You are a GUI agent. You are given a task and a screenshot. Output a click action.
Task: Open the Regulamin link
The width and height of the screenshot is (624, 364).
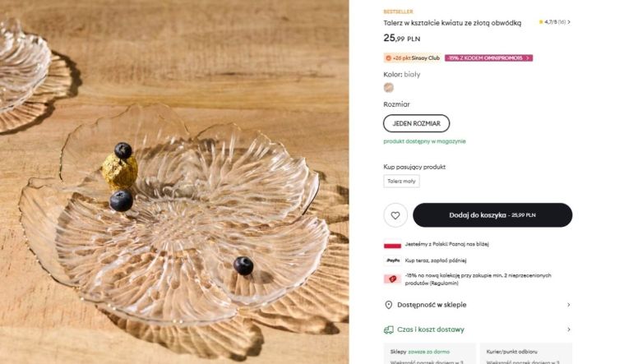(445, 283)
